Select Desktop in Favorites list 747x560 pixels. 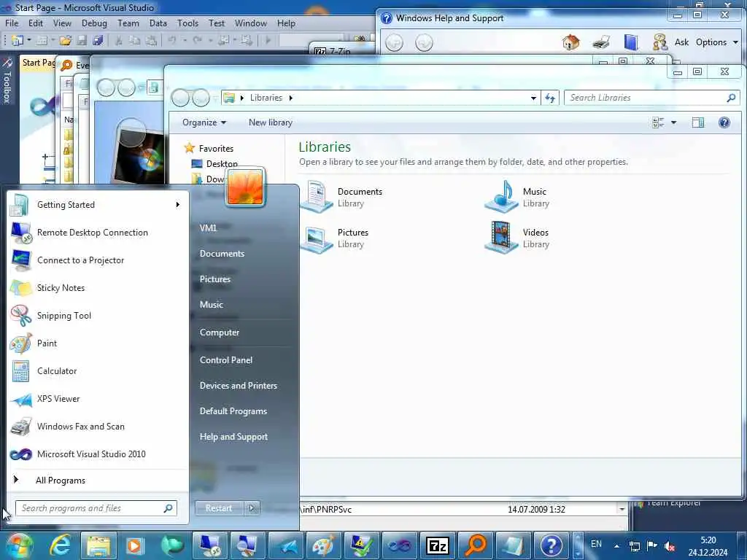click(x=222, y=164)
